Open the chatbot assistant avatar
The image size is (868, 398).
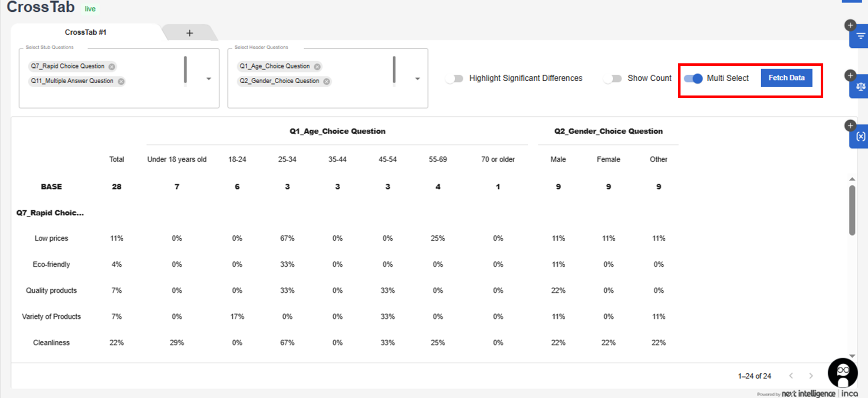click(x=842, y=372)
